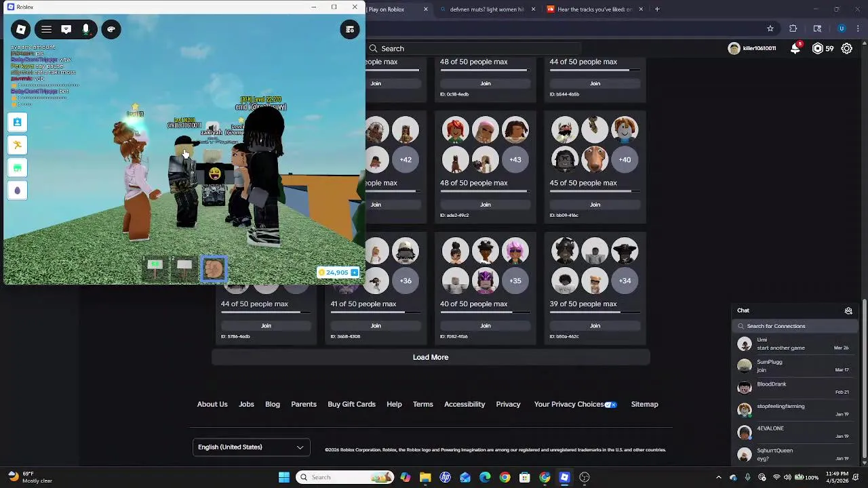Open the green shop sidebar icon
This screenshot has width=868, height=488.
pyautogui.click(x=18, y=167)
